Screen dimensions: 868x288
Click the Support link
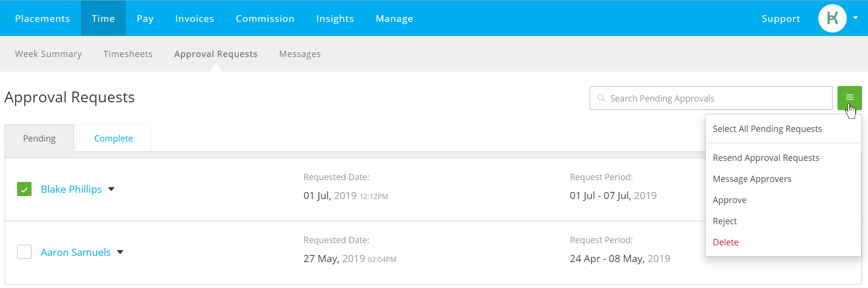tap(781, 19)
